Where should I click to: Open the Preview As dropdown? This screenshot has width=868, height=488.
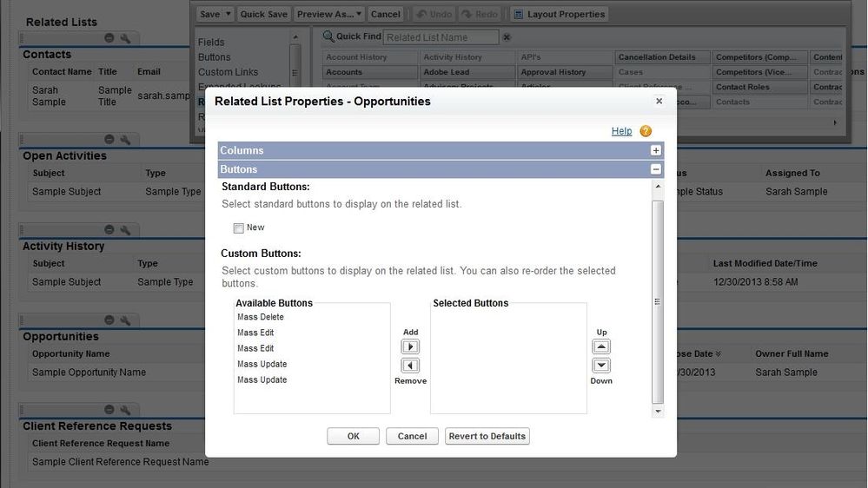tap(328, 14)
